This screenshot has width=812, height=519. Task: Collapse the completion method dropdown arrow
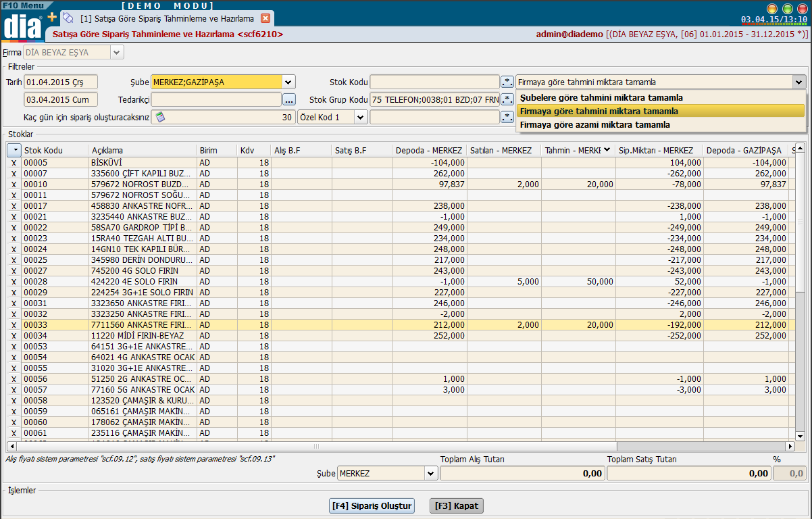tap(800, 82)
